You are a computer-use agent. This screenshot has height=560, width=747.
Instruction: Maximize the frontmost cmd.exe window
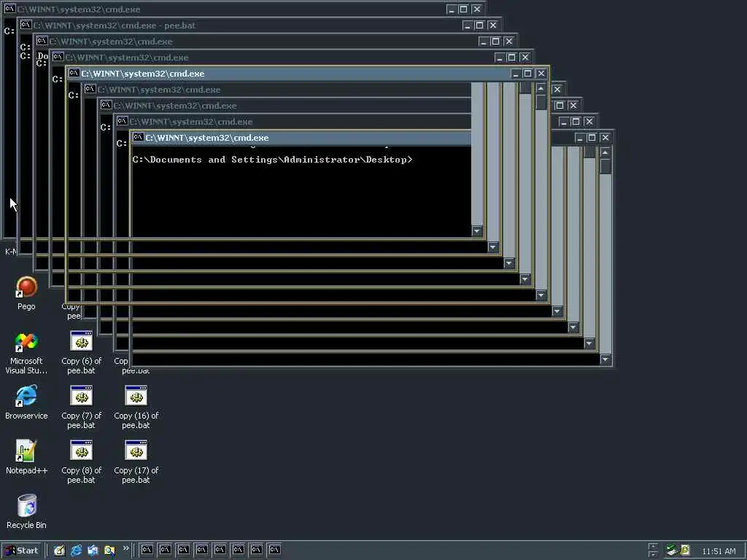592,138
